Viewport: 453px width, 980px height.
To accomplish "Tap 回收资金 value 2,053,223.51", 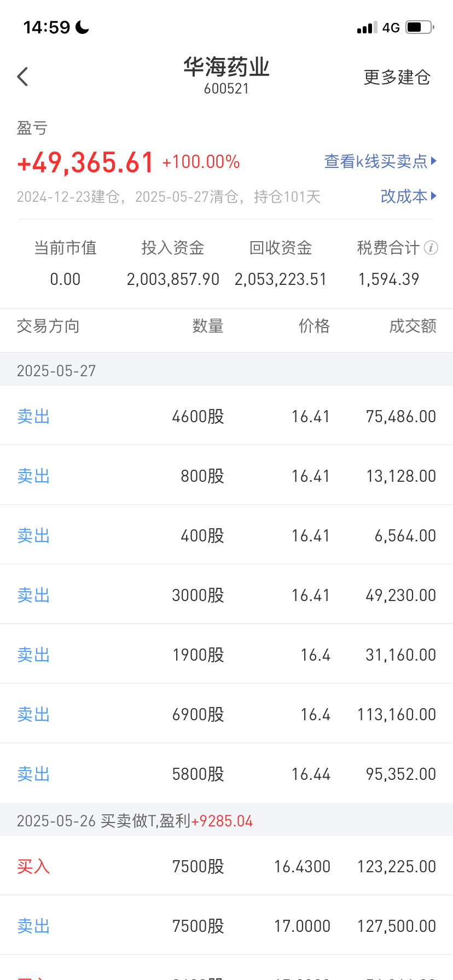I will pyautogui.click(x=281, y=279).
